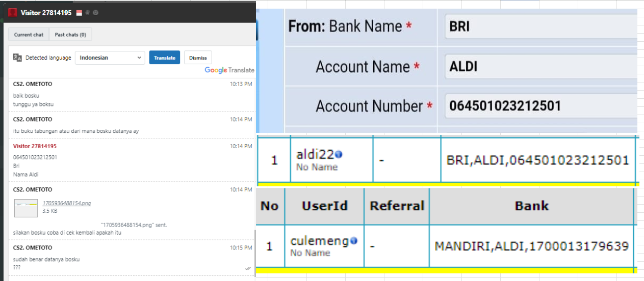Image resolution: width=644 pixels, height=281 pixels.
Task: Click the Bank Name field showing BRI
Action: coord(540,27)
